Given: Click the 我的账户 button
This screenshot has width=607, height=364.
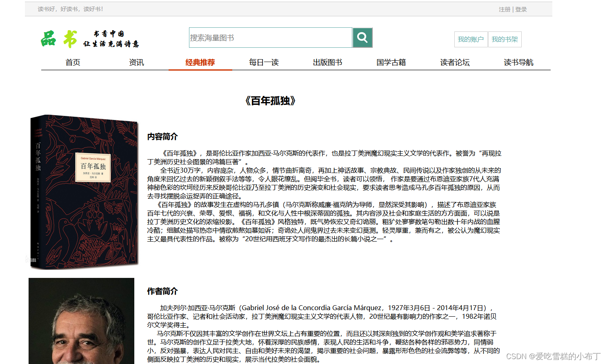Looking at the screenshot, I should pos(471,39).
